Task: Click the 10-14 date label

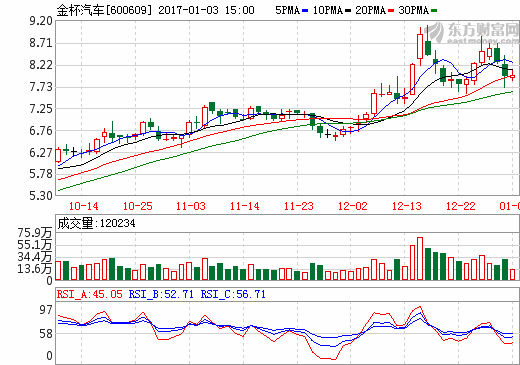Action: click(x=83, y=206)
